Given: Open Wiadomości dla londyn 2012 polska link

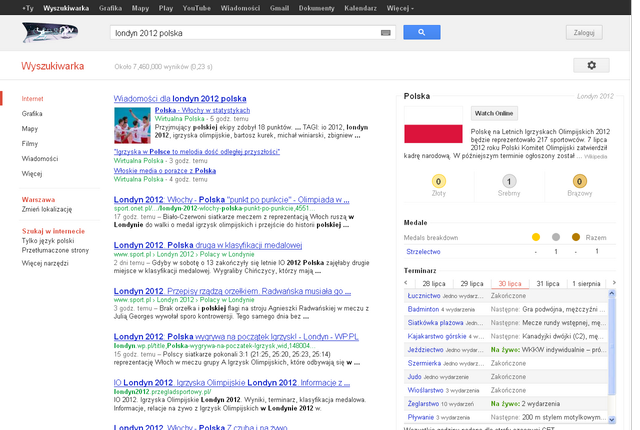Looking at the screenshot, I should 180,99.
